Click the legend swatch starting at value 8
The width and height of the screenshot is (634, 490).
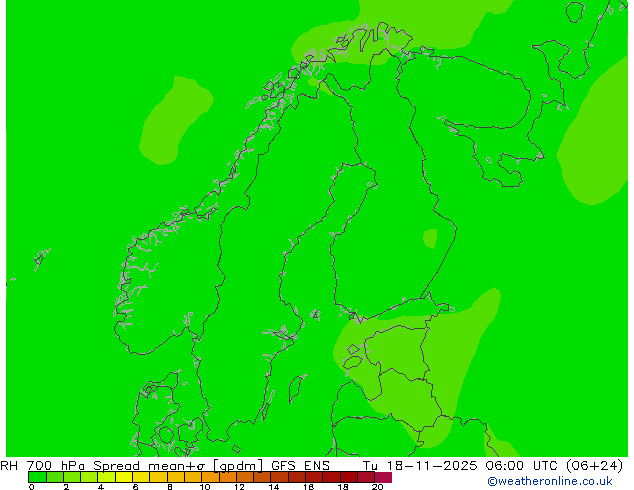point(176,477)
